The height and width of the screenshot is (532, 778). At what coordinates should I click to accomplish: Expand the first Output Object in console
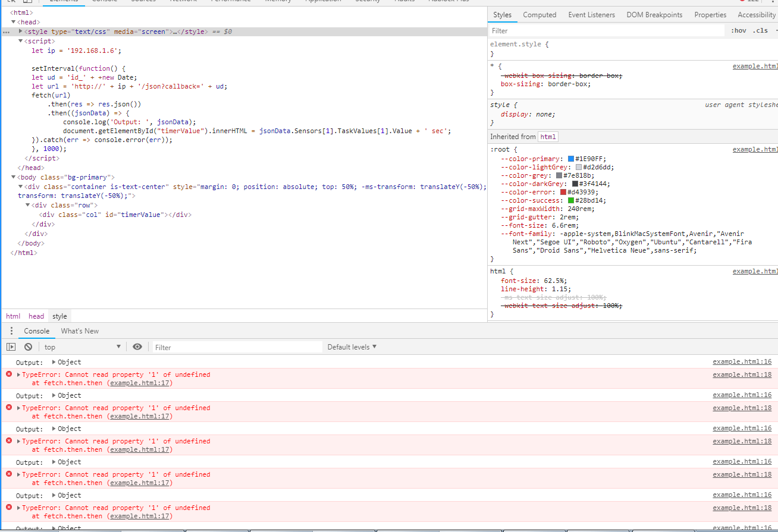pos(54,362)
